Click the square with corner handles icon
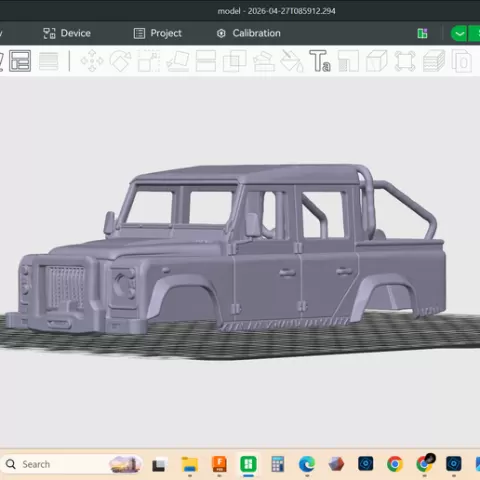Viewport: 480px width, 480px height. (405, 61)
